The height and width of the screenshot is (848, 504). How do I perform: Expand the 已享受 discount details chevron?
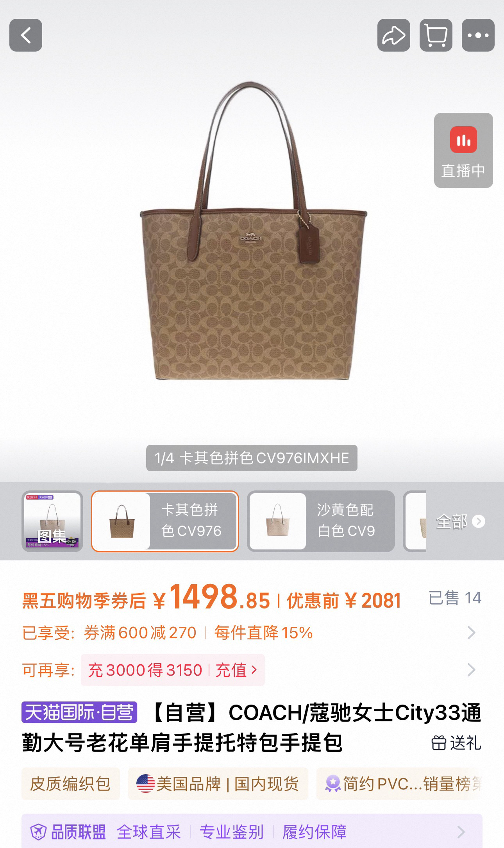472,633
